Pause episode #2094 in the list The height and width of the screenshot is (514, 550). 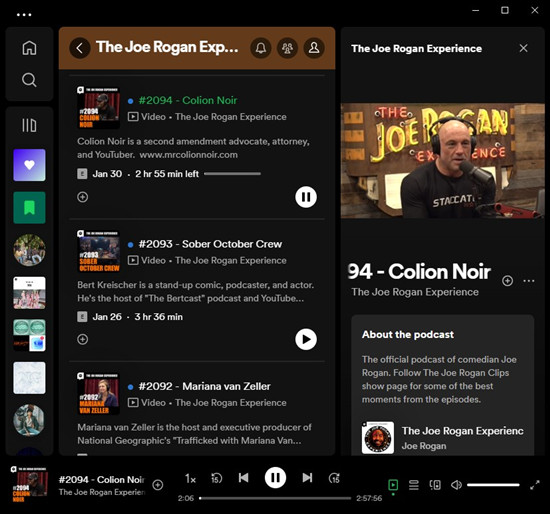pyautogui.click(x=306, y=197)
